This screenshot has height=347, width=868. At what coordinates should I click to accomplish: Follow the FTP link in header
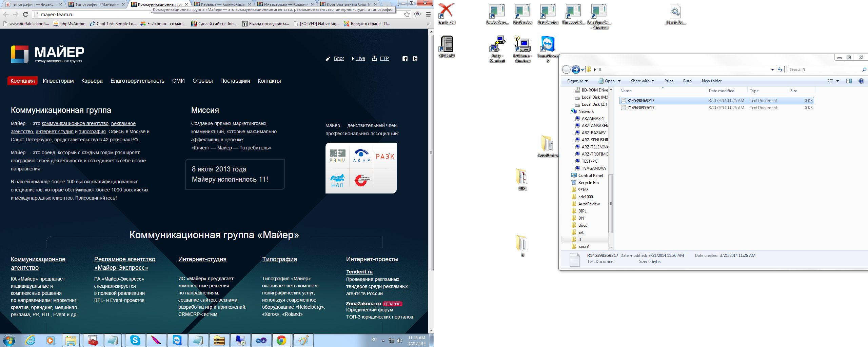[384, 58]
